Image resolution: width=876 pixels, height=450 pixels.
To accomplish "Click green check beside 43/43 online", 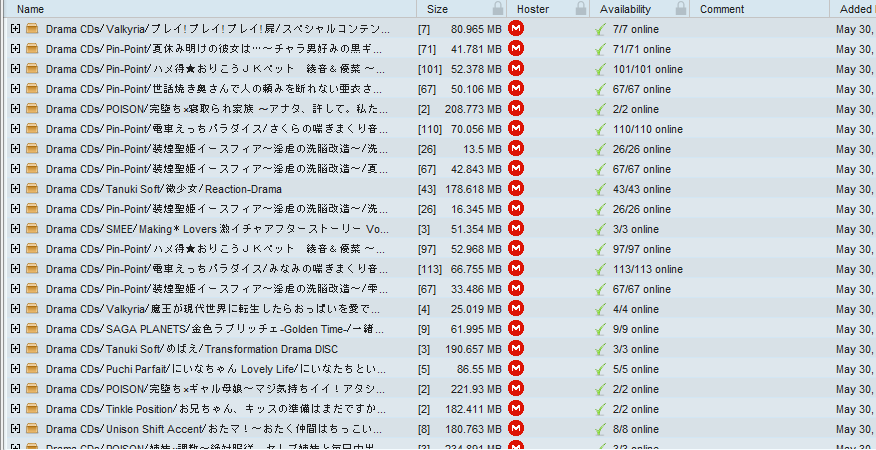I will click(601, 189).
